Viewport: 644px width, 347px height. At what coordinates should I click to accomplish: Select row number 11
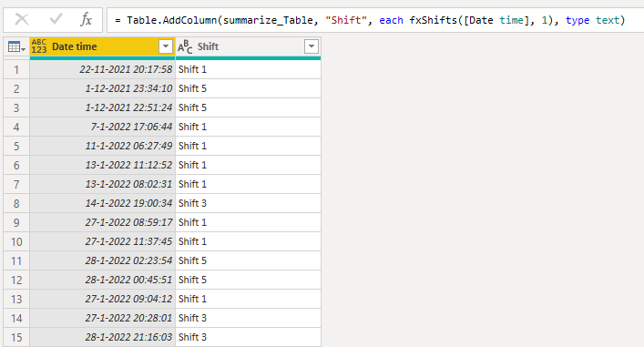click(16, 260)
